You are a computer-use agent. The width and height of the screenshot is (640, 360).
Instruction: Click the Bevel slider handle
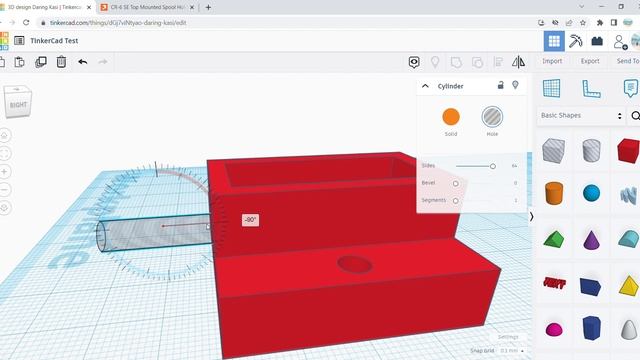456,184
